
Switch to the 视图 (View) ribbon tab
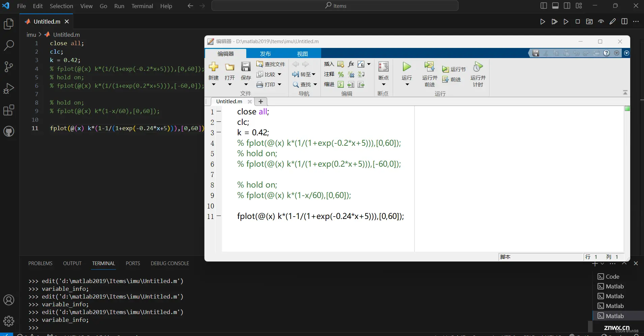point(302,54)
